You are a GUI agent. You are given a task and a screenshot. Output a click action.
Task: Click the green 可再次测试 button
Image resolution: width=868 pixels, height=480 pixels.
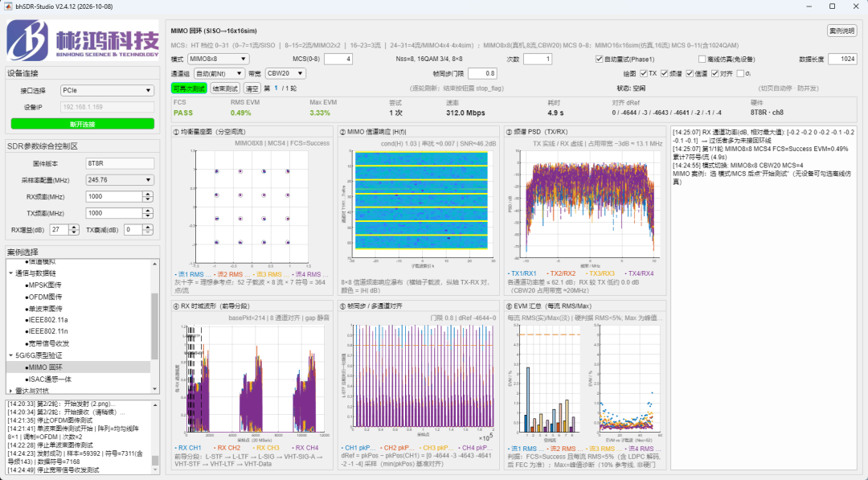click(x=189, y=88)
